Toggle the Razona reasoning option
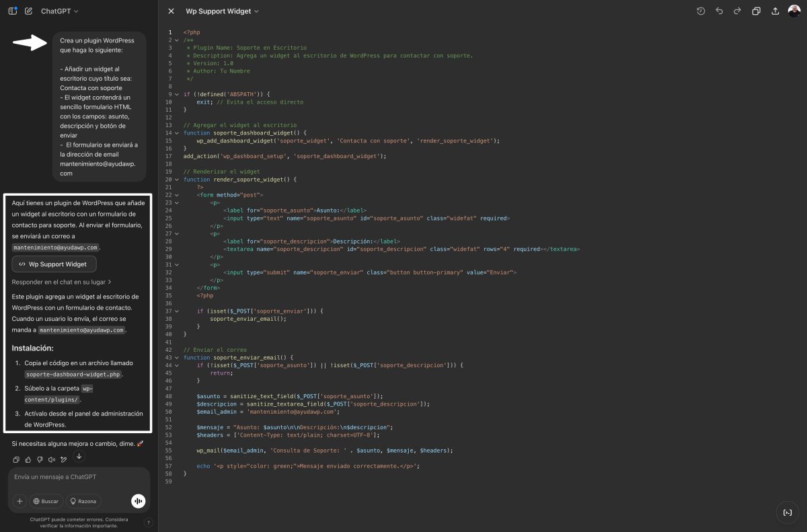The image size is (807, 532). (83, 501)
